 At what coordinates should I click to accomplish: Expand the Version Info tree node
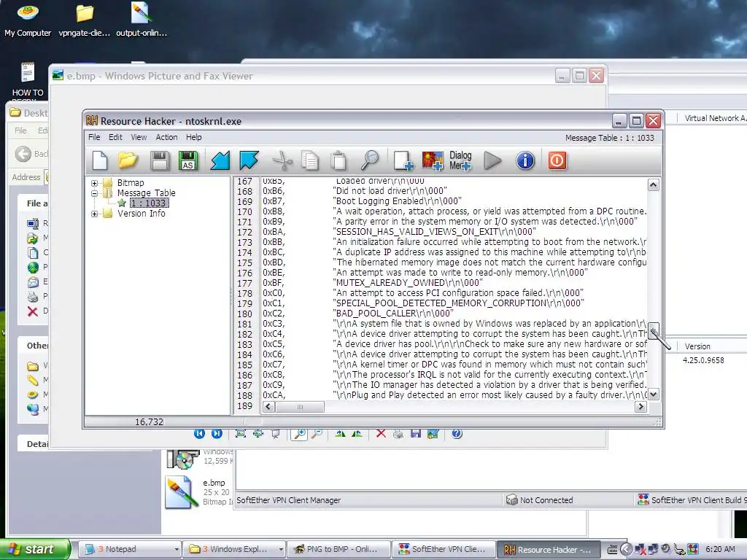(x=94, y=214)
